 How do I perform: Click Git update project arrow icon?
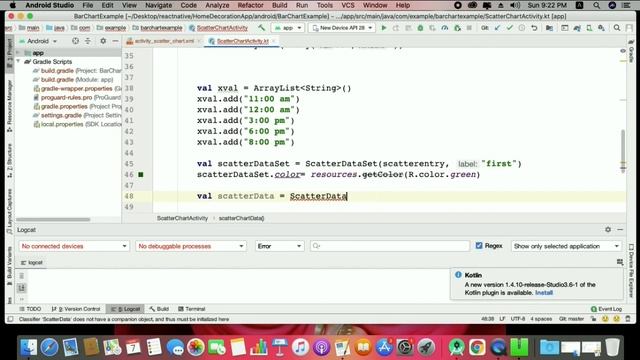pyautogui.click(x=497, y=28)
